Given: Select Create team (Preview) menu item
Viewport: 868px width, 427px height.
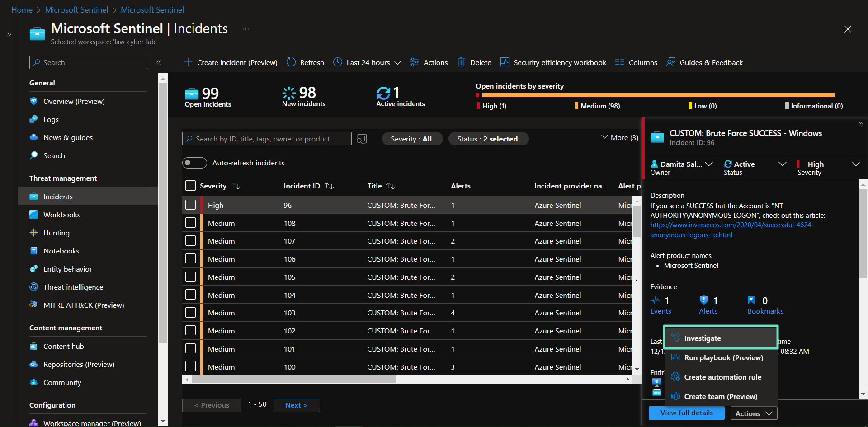Looking at the screenshot, I should point(721,396).
